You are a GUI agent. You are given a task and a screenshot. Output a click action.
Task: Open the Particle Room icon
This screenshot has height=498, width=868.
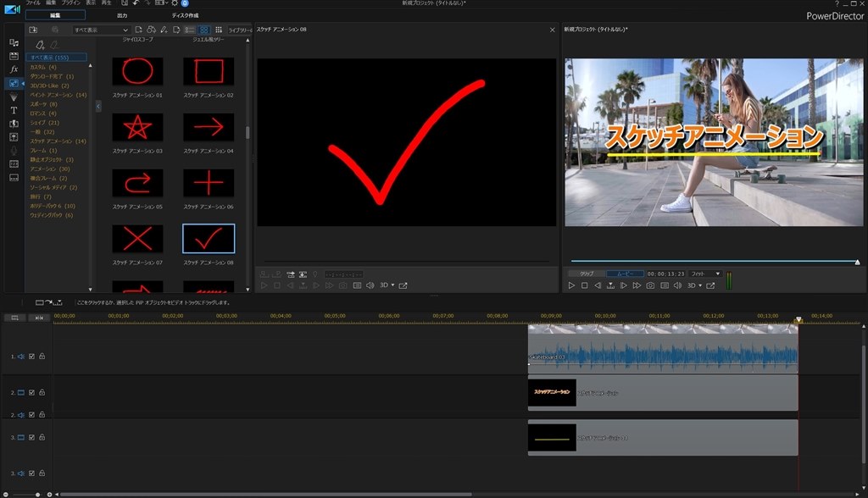[x=14, y=97]
